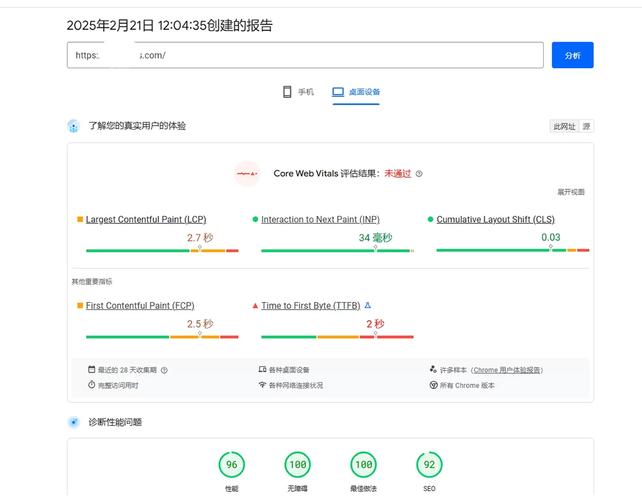Focus the URL input field
Screen dimensions: 642x500
305,55
